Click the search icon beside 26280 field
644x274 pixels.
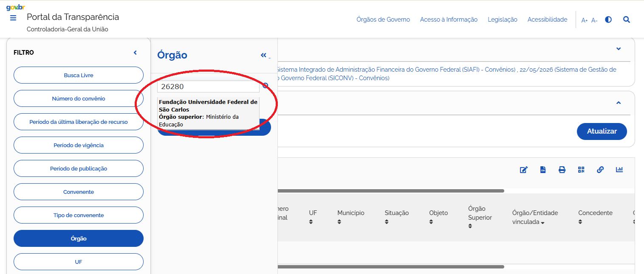coord(266,86)
